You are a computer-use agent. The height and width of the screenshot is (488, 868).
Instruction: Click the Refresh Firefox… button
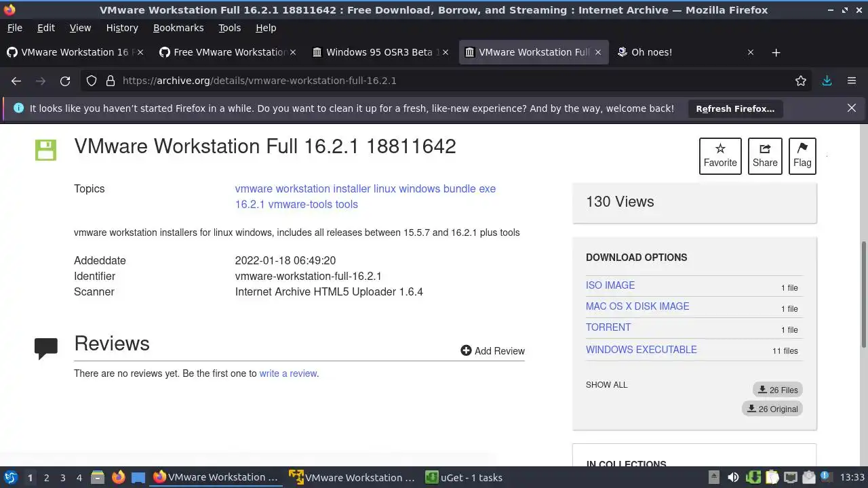click(x=735, y=108)
